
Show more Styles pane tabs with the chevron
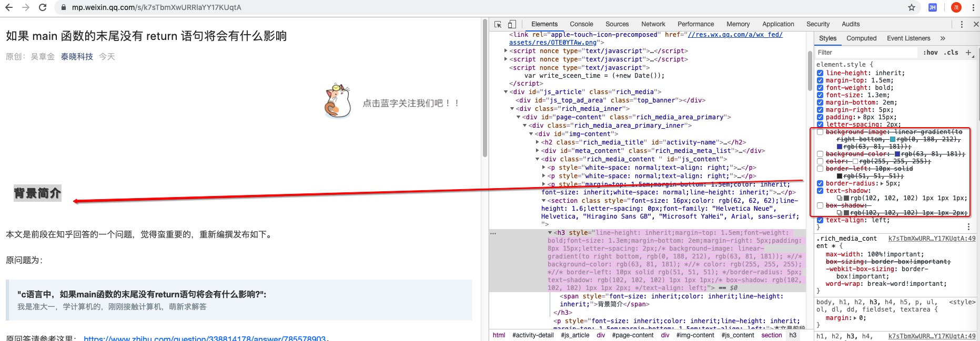pos(943,38)
